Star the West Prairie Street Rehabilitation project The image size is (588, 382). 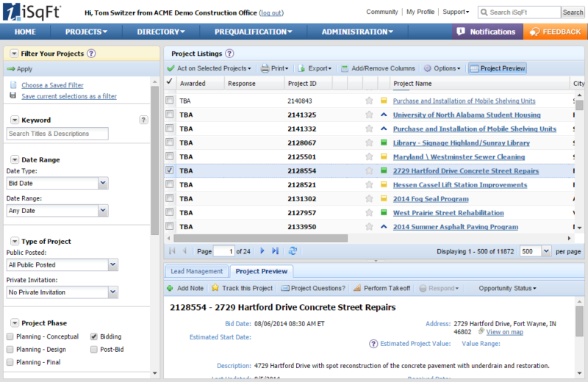[x=369, y=212]
